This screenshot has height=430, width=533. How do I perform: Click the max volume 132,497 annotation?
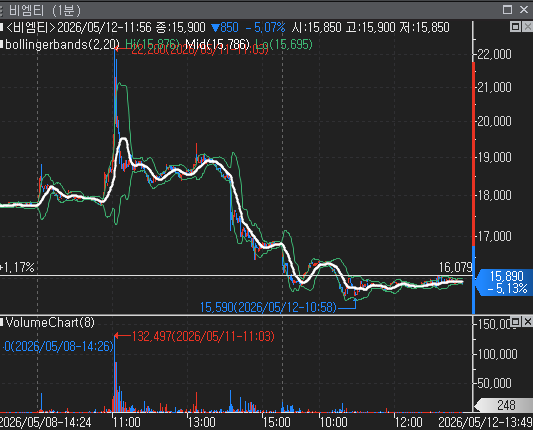[203, 337]
